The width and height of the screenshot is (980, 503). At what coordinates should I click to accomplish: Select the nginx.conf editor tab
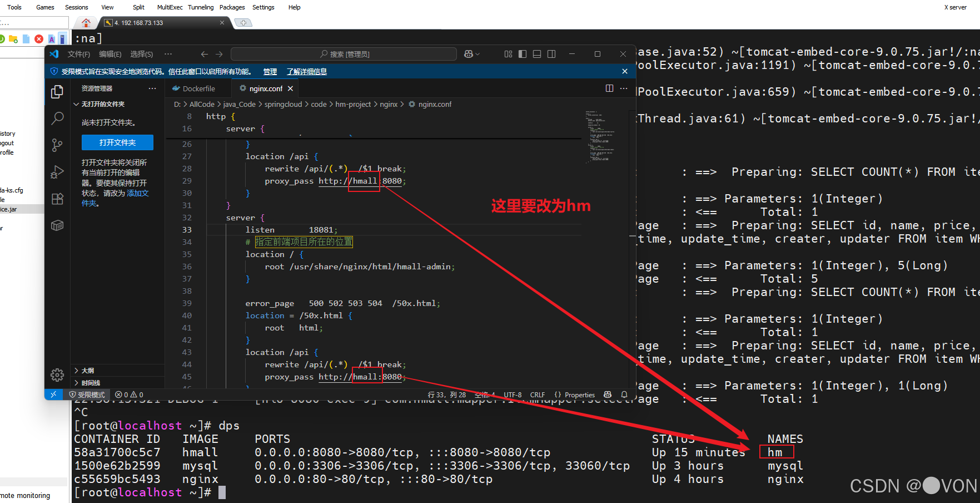click(x=266, y=88)
